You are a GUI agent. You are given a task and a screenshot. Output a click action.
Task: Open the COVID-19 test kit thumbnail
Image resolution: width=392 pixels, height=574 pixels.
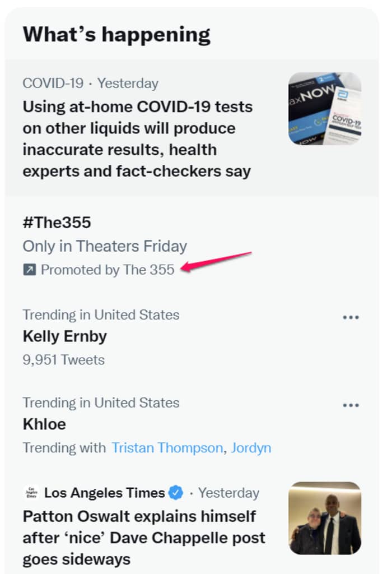[x=325, y=108]
